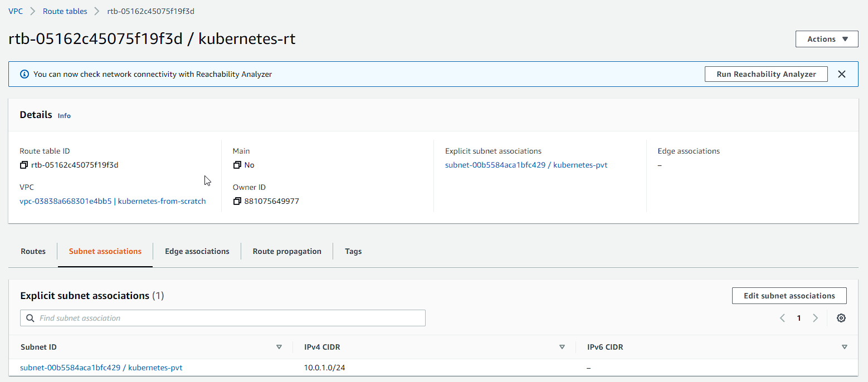Viewport: 868px width, 382px height.
Task: Click Edit subnet associations
Action: 789,296
